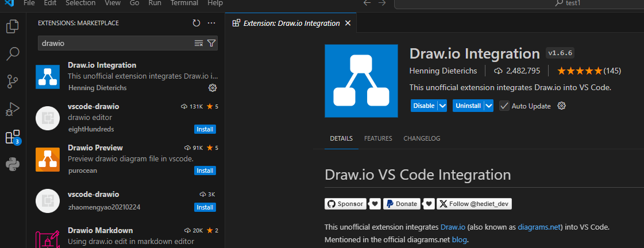
Task: Install vscode-drawio by zhaomengyao20210224
Action: pos(205,207)
